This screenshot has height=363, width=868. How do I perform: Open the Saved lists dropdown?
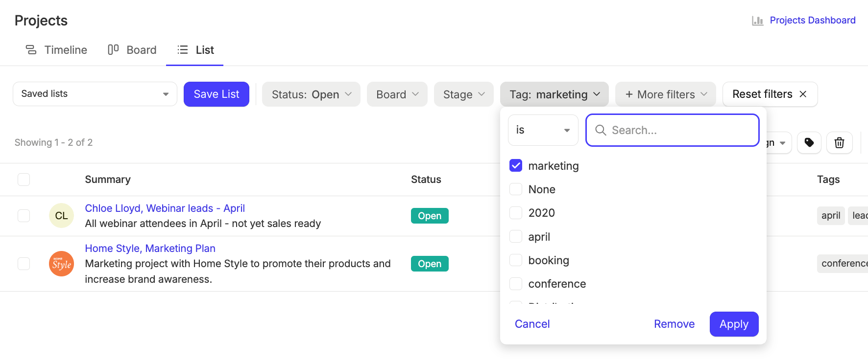pyautogui.click(x=95, y=94)
